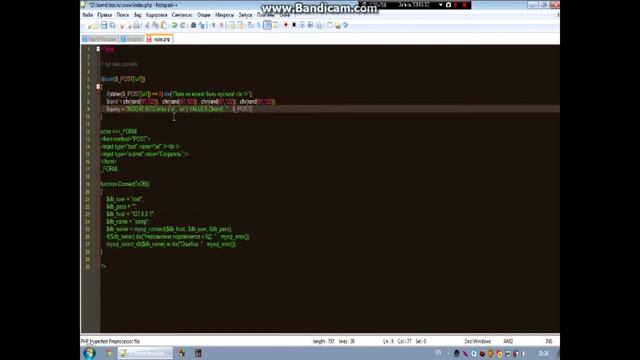This screenshot has height=360, width=640.
Task: Toggle the highlighted indent guide button
Action: 267,25
